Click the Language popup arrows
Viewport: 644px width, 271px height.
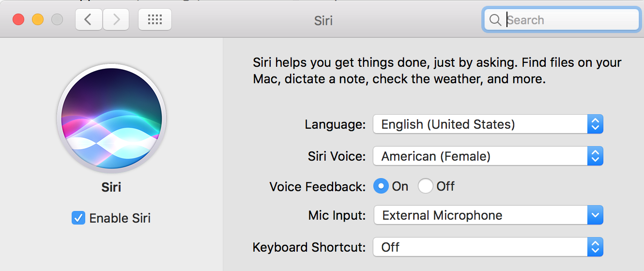coord(595,124)
